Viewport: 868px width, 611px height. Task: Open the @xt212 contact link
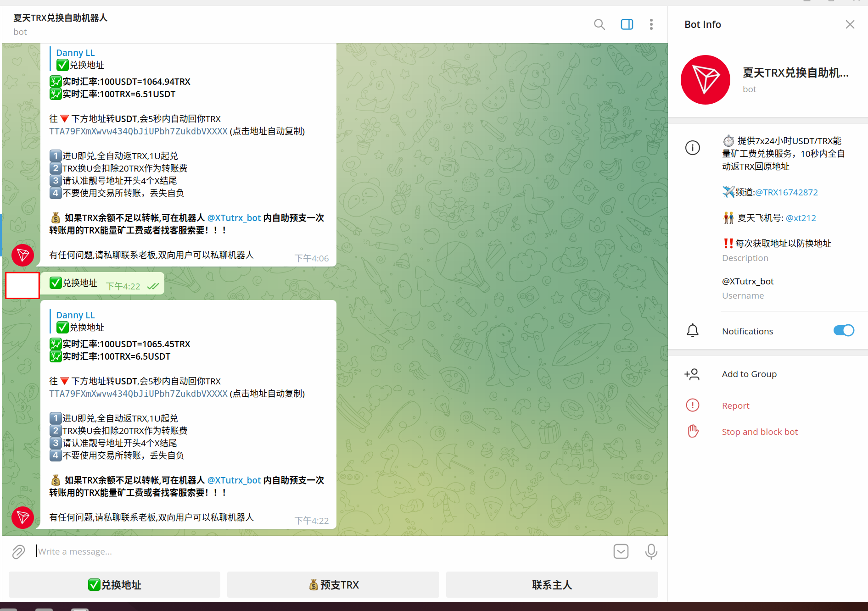click(801, 218)
